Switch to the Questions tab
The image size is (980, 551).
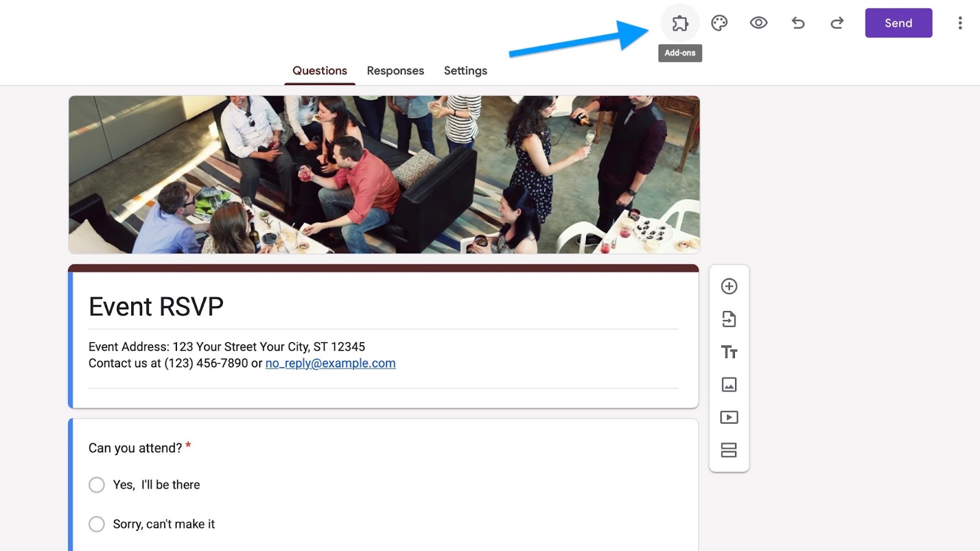point(319,70)
